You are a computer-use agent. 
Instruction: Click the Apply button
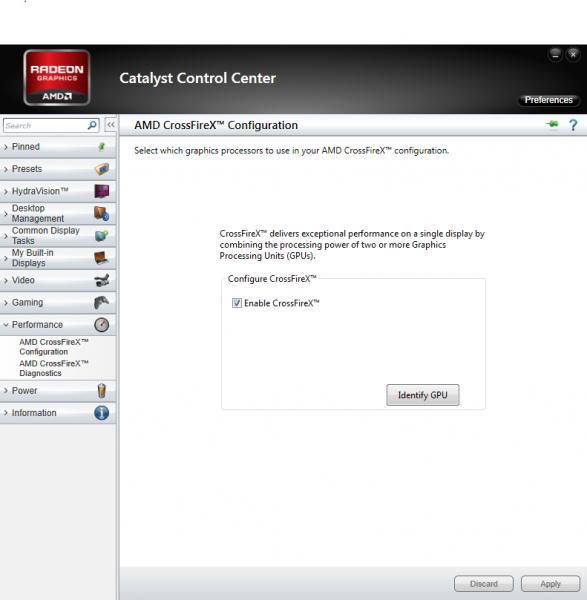point(550,584)
